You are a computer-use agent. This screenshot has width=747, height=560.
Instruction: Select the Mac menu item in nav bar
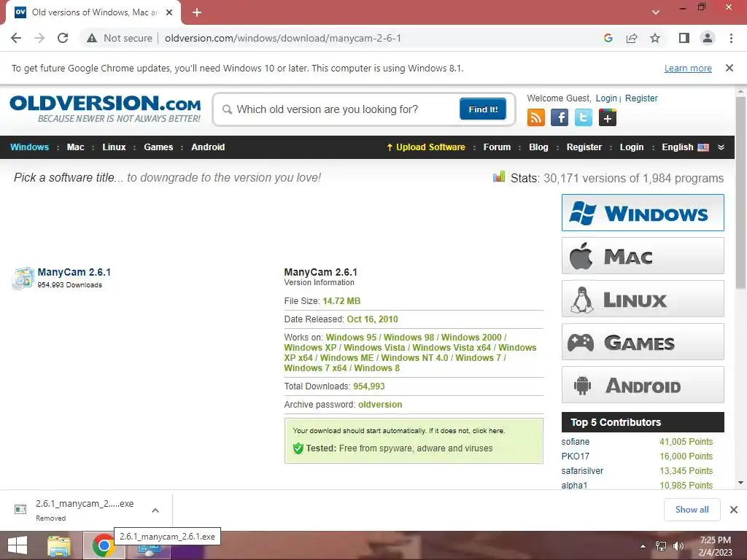75,147
